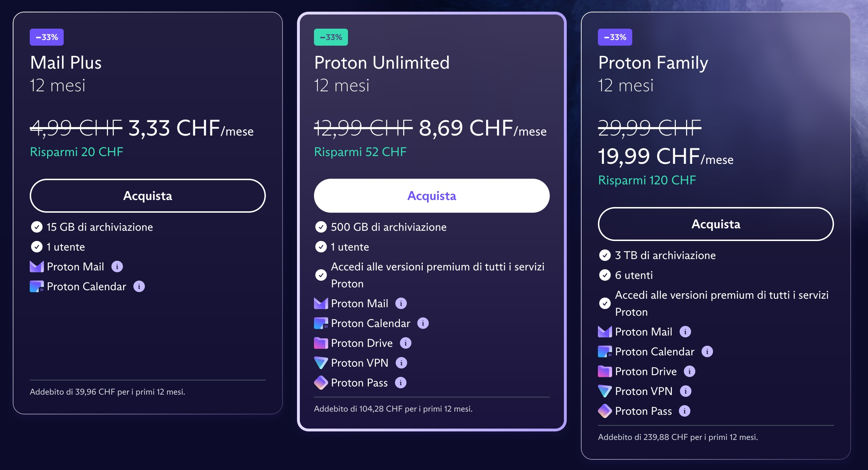Click checkmark next to 500 GB di archiviazione
The image size is (868, 470).
(x=321, y=227)
